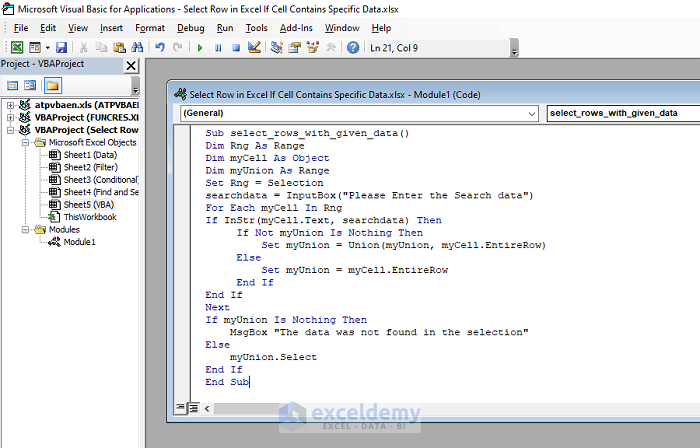Click the Cut scissors icon
Viewport: 700px width, 448px height.
point(83,47)
